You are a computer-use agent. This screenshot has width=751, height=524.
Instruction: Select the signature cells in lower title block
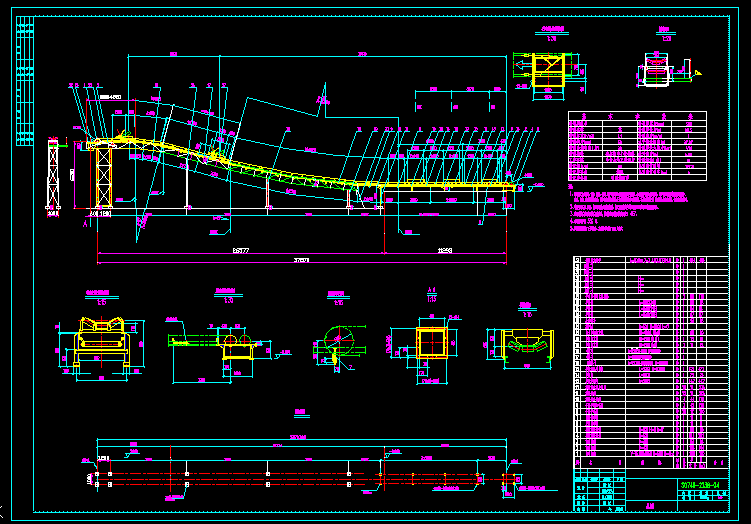coord(596,494)
